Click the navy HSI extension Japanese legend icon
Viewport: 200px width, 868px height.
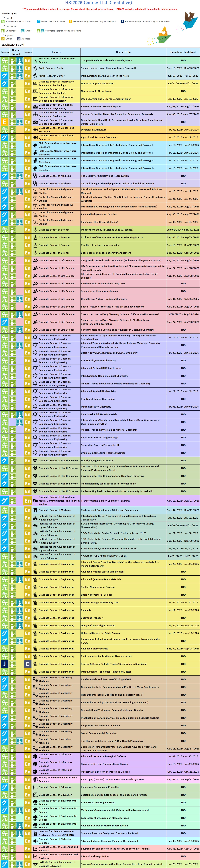pyautogui.click(x=122, y=22)
